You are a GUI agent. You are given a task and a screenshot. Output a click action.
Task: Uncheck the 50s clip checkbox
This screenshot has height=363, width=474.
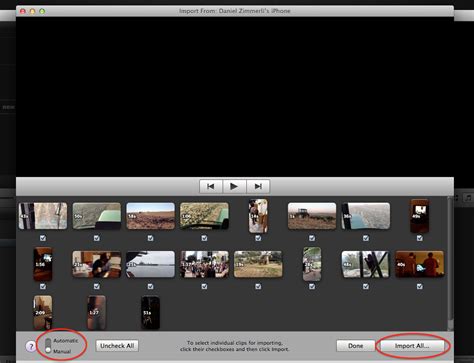[x=97, y=238]
